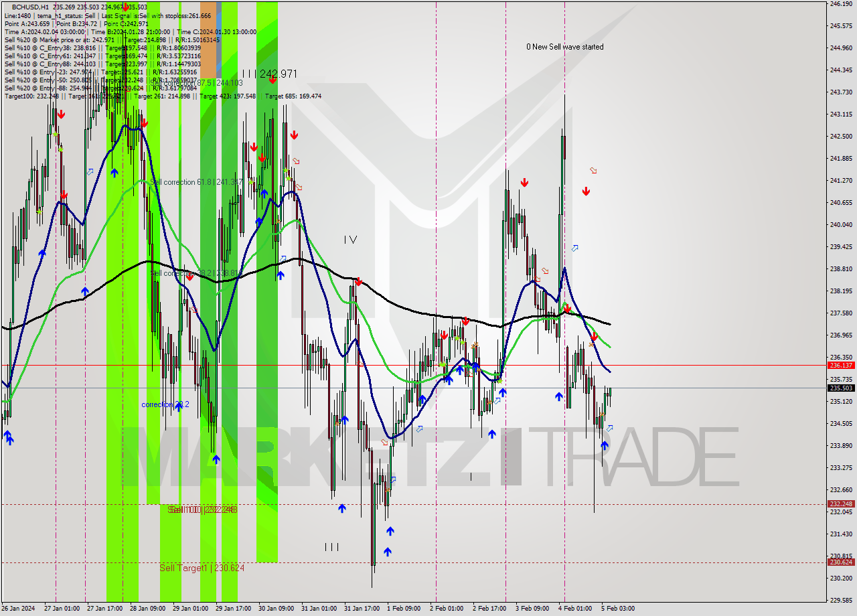Click the 240.040 price axis value

(840, 225)
